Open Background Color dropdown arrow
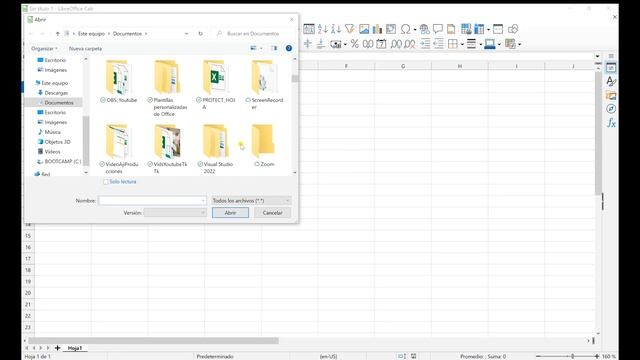Image resolution: width=640 pixels, height=360 pixels. click(499, 44)
